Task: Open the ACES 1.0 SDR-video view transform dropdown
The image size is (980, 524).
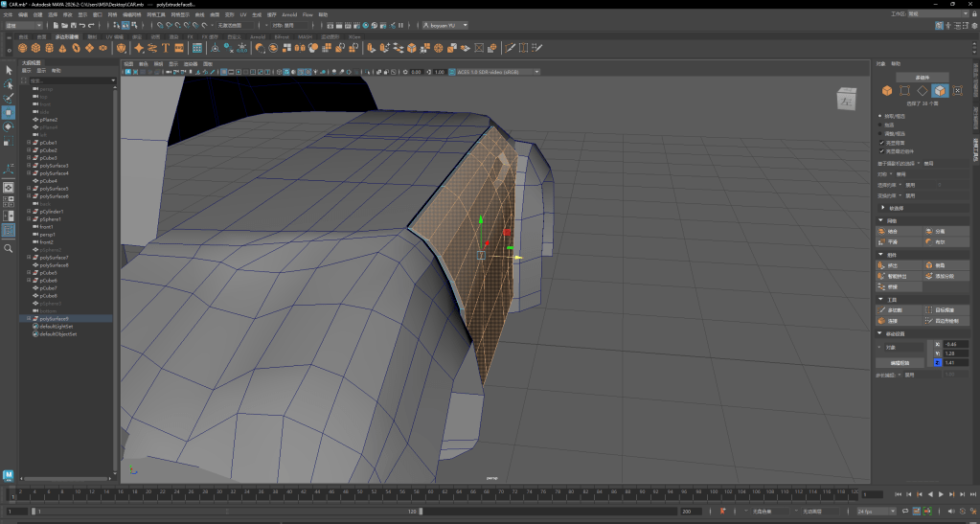Action: click(x=498, y=72)
